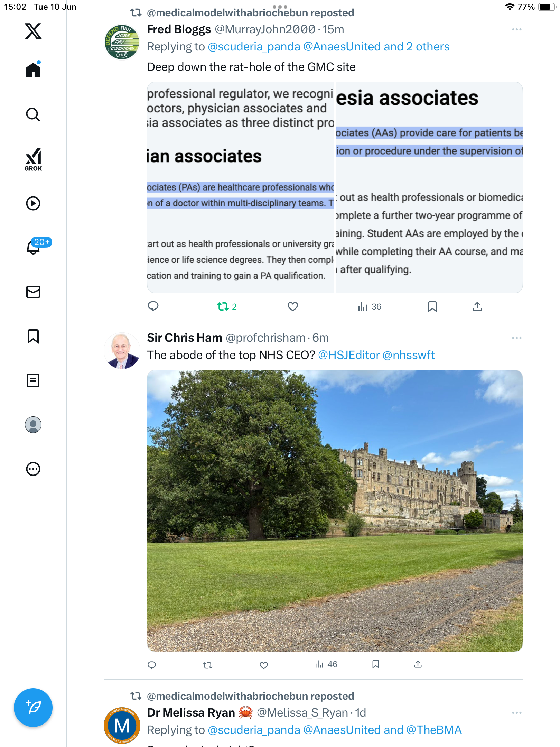Bookmark Sir Chris Ham's castle post
Viewport: 560px width, 747px height.
(376, 664)
